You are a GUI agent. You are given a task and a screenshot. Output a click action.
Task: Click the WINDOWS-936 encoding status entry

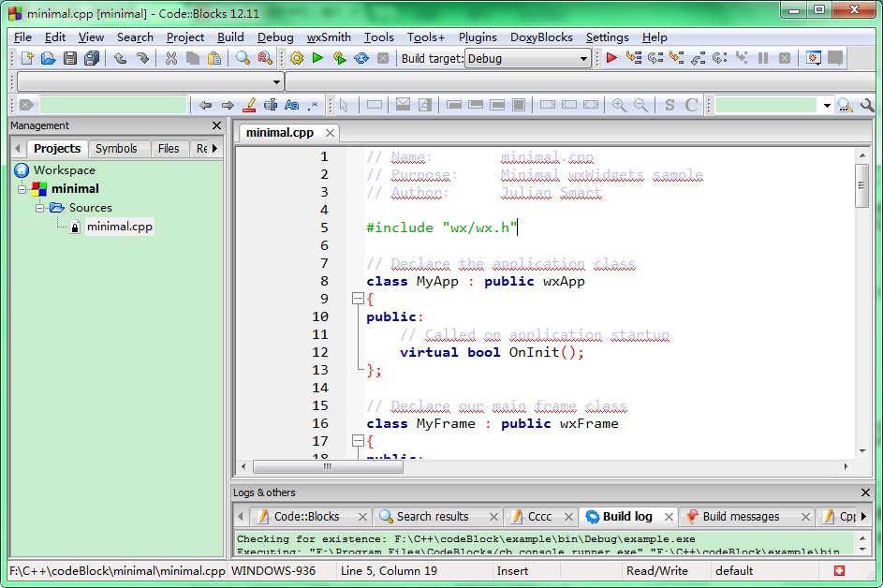point(273,571)
